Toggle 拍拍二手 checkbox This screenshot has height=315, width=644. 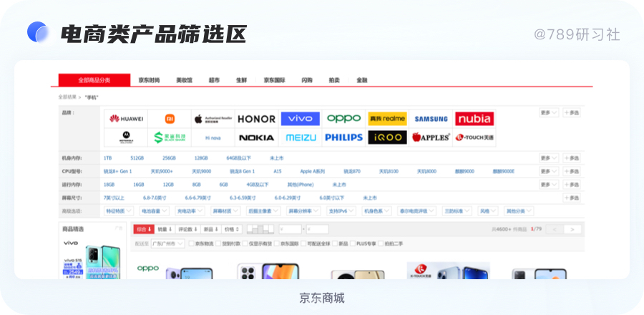381,243
